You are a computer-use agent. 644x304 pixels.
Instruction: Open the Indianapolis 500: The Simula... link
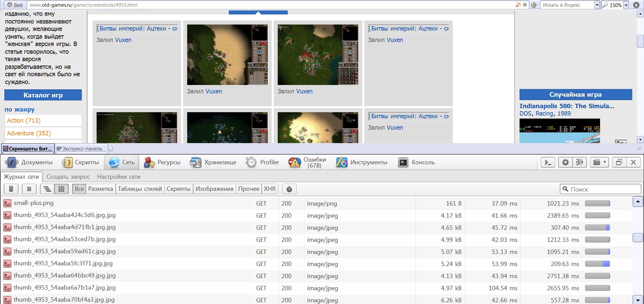tap(567, 106)
